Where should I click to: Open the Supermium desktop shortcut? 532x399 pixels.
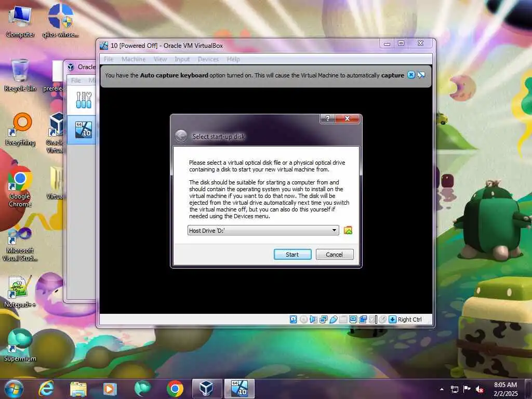point(20,345)
